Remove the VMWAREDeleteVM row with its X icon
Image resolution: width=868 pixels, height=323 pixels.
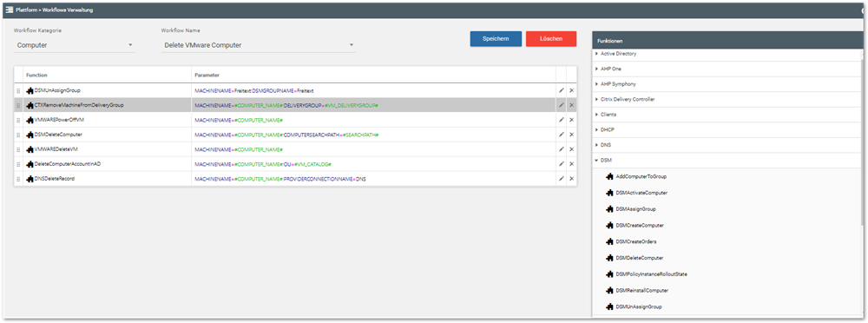tap(571, 149)
